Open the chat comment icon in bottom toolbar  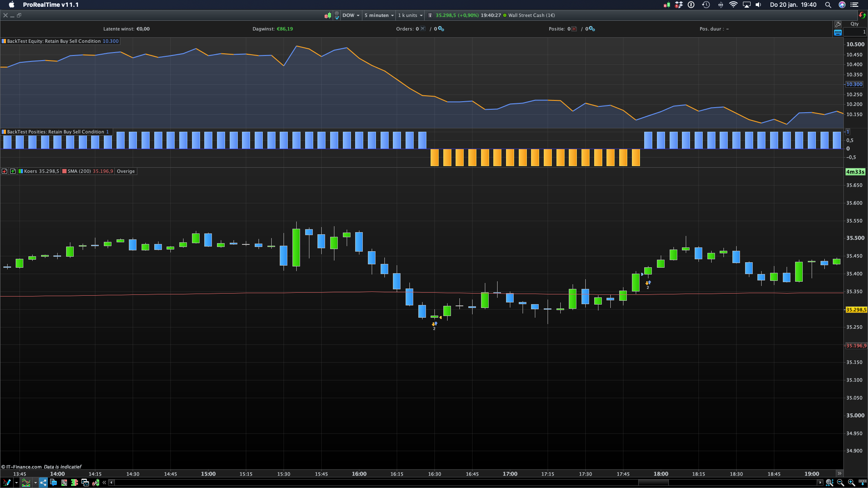click(53, 482)
